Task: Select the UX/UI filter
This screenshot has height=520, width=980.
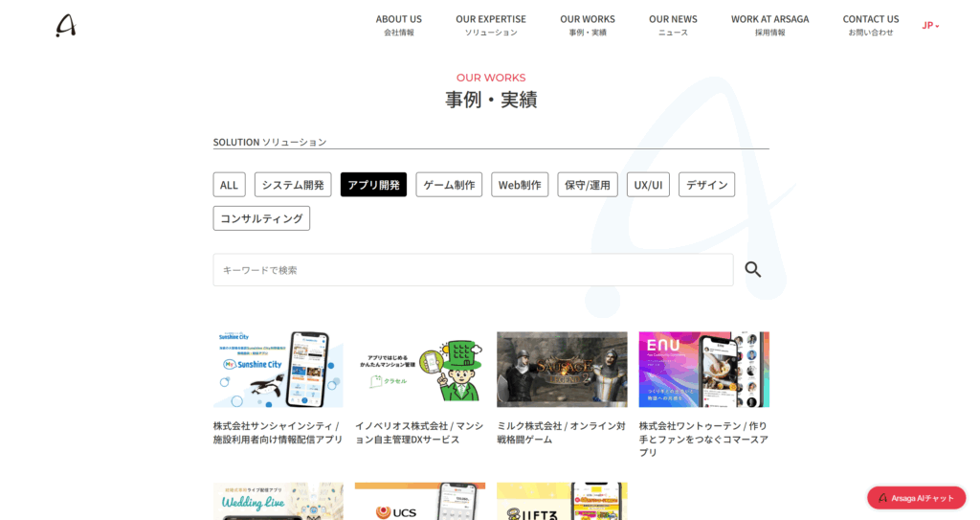Action: click(x=648, y=185)
